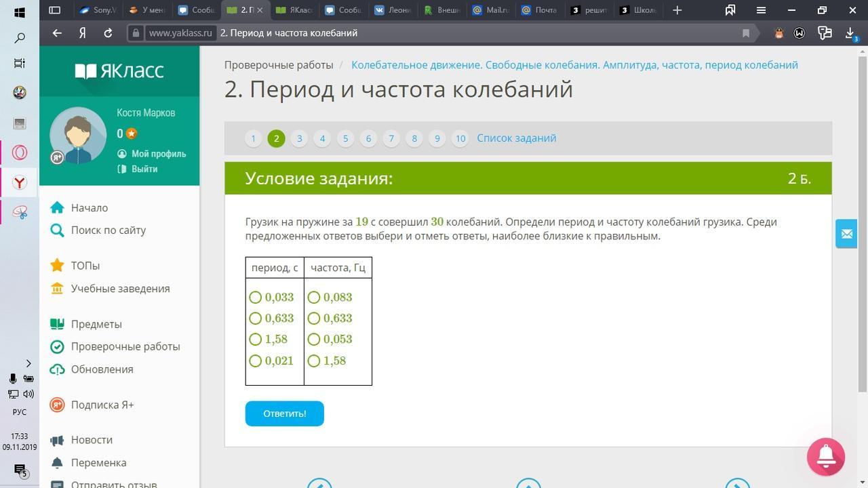This screenshot has height=488, width=868.
Task: Open the mail envelope feedback tab
Action: (x=846, y=234)
